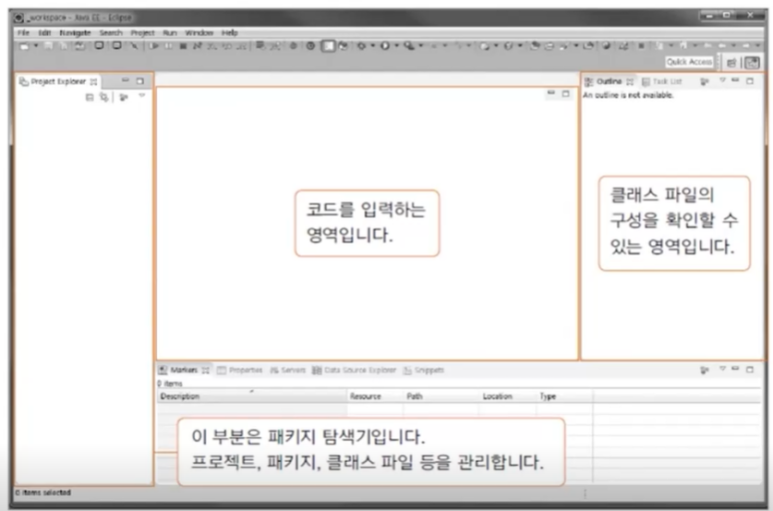Open the Run menu

[170, 33]
